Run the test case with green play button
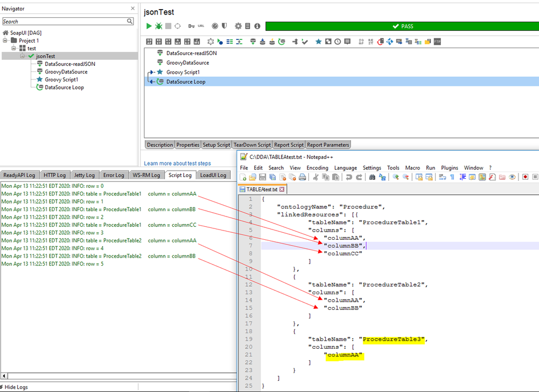 [x=149, y=26]
